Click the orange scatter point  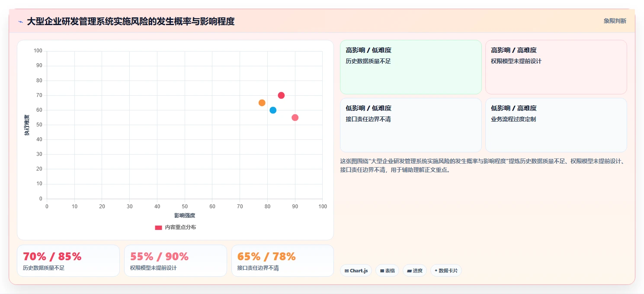point(262,103)
